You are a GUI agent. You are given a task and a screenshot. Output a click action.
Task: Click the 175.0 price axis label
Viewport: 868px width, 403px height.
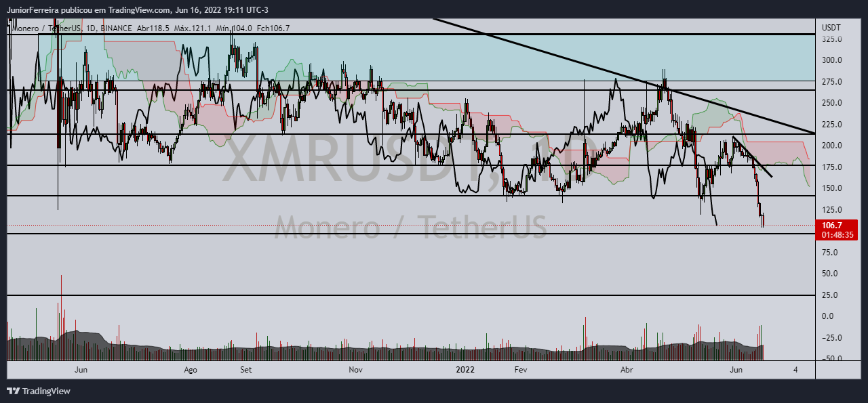pyautogui.click(x=831, y=167)
